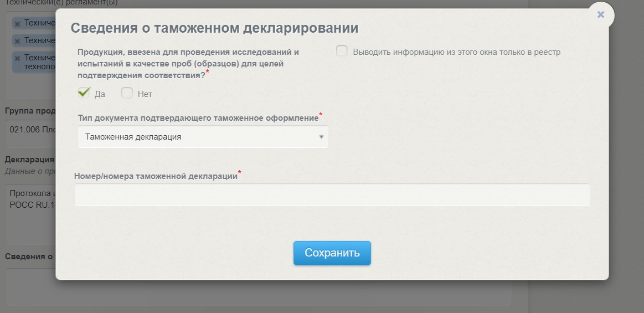
Task: Click the 'Да' label text
Action: click(100, 94)
